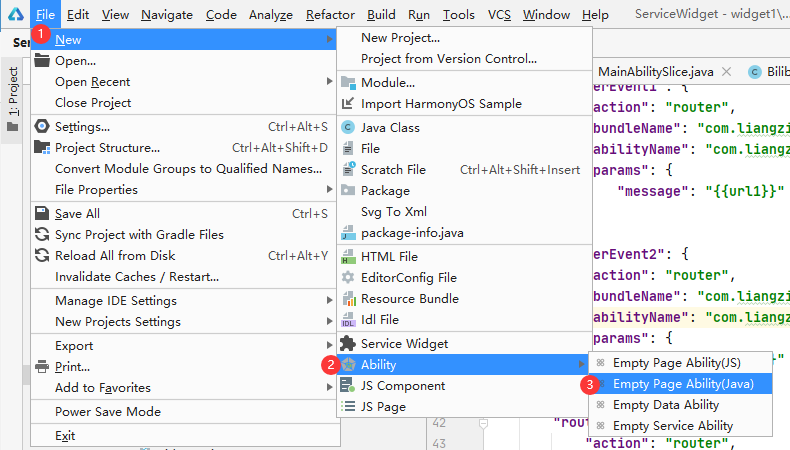Click the Reload All from Disk icon
790x450 pixels.
pos(42,255)
